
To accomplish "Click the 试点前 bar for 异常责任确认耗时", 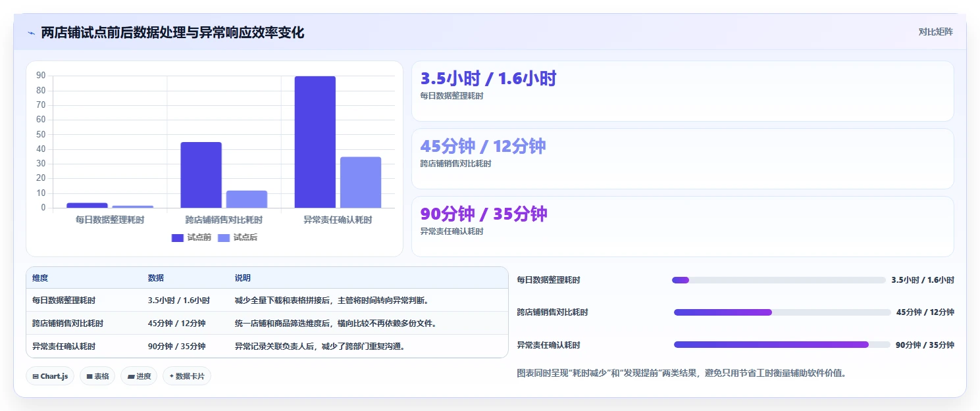I will click(315, 142).
